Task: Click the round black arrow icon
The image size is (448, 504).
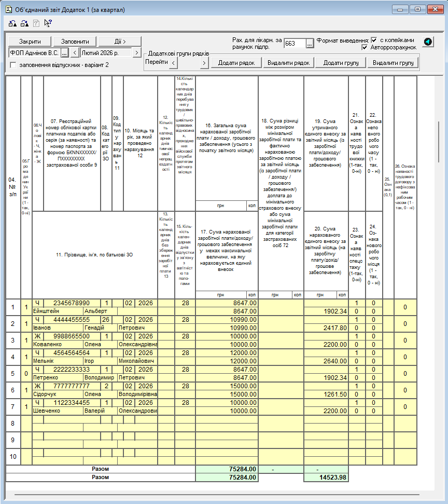Action: pyautogui.click(x=428, y=42)
